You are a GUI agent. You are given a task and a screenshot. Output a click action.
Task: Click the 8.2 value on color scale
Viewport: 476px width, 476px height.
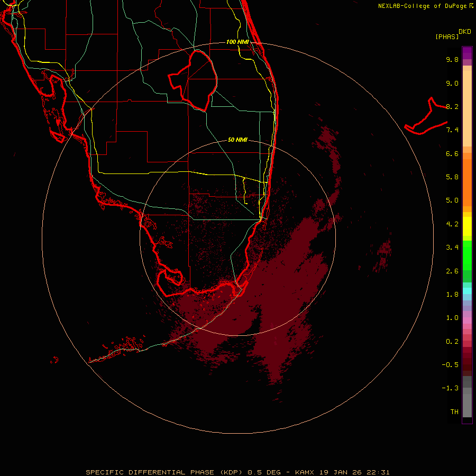[x=452, y=106]
